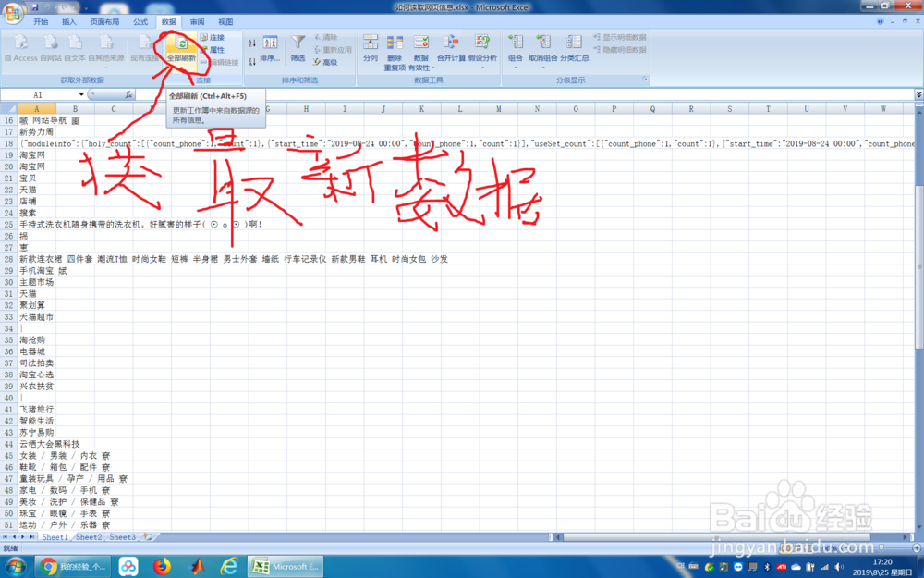The height and width of the screenshot is (578, 924).
Task: Switch to the 开始 (Home) tab
Action: 41,22
